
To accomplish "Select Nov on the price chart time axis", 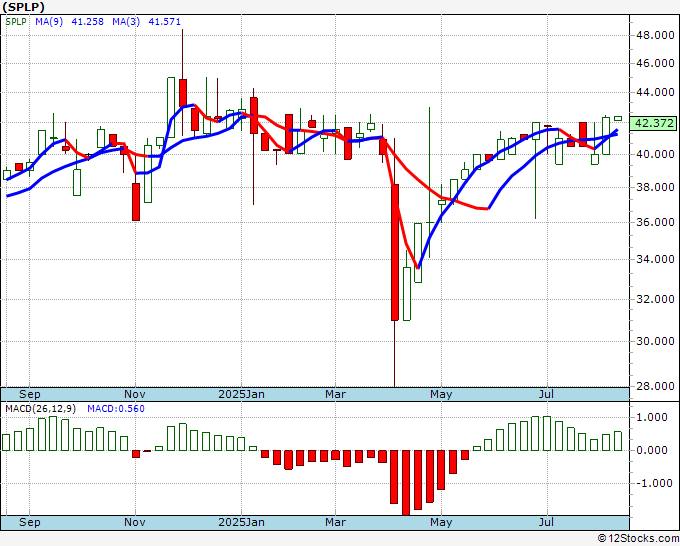I will tap(134, 395).
